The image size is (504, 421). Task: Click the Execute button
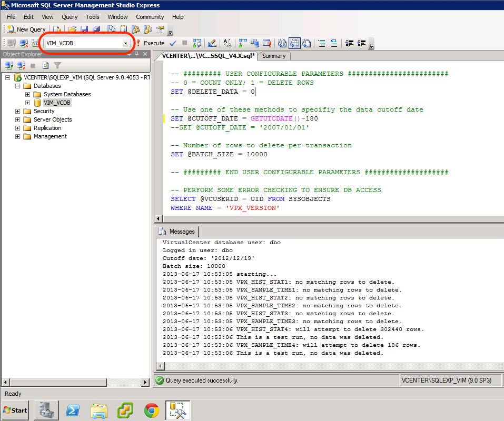point(151,43)
